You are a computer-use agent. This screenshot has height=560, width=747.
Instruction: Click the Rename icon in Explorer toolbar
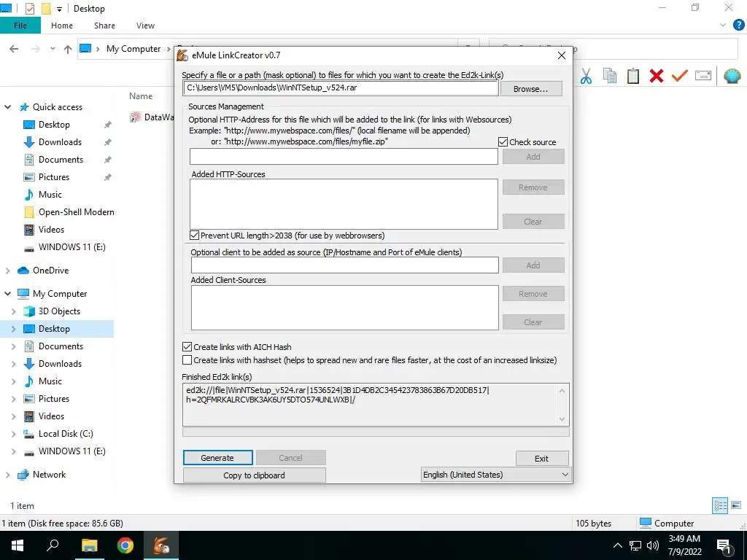(703, 75)
